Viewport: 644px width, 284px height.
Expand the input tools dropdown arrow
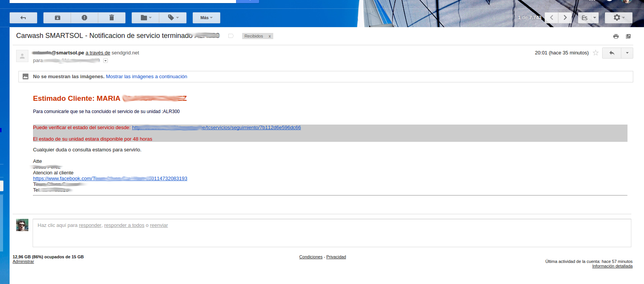595,18
